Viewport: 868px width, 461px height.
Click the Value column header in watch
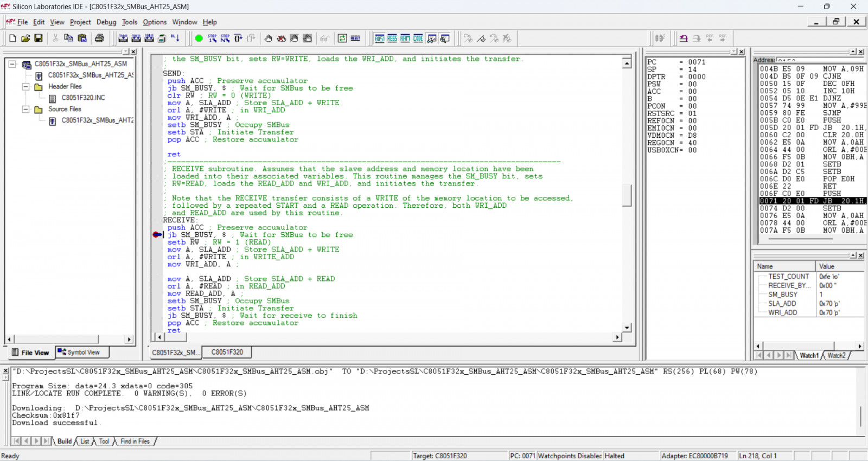tap(840, 266)
